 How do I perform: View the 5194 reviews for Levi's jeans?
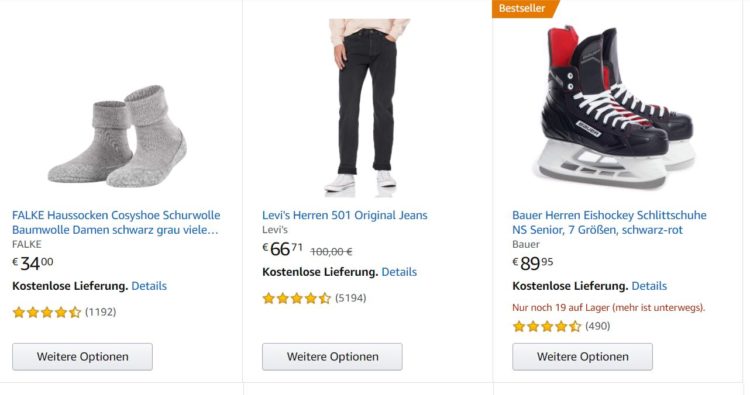point(351,298)
